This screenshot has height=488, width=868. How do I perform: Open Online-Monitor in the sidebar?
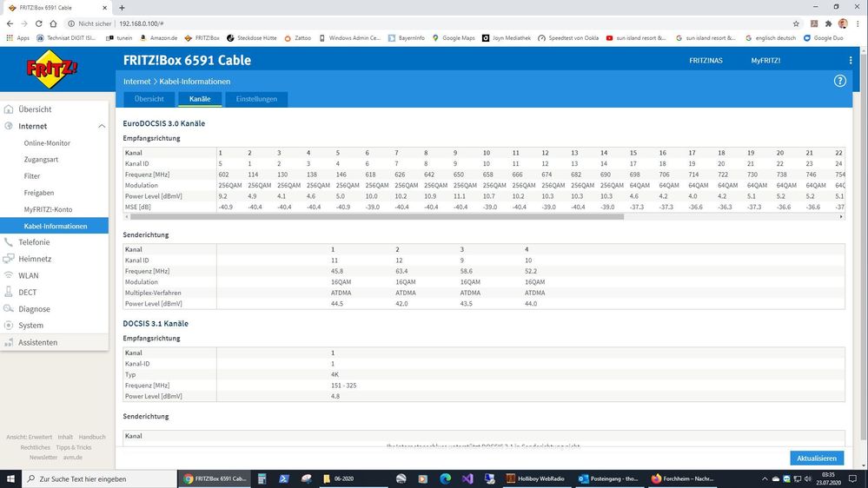pyautogui.click(x=47, y=142)
